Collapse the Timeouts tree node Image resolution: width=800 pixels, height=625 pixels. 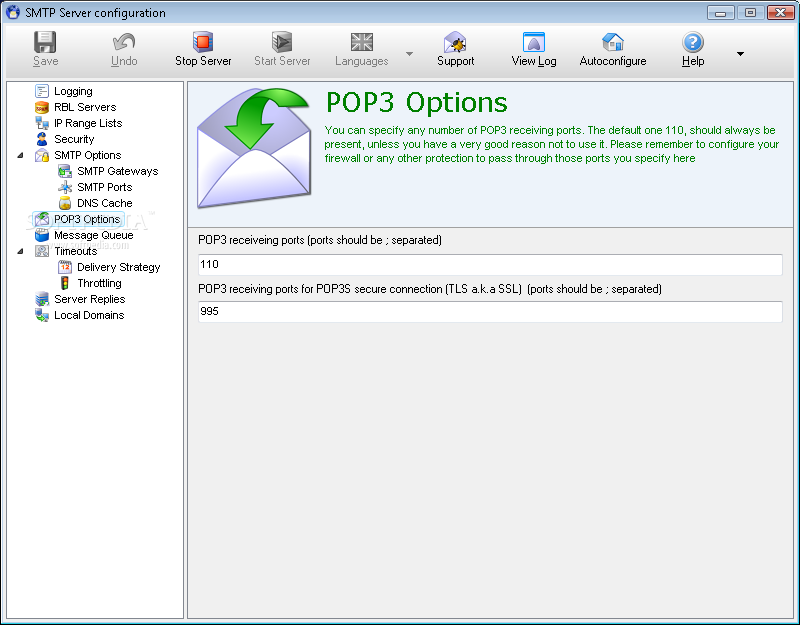(x=20, y=251)
